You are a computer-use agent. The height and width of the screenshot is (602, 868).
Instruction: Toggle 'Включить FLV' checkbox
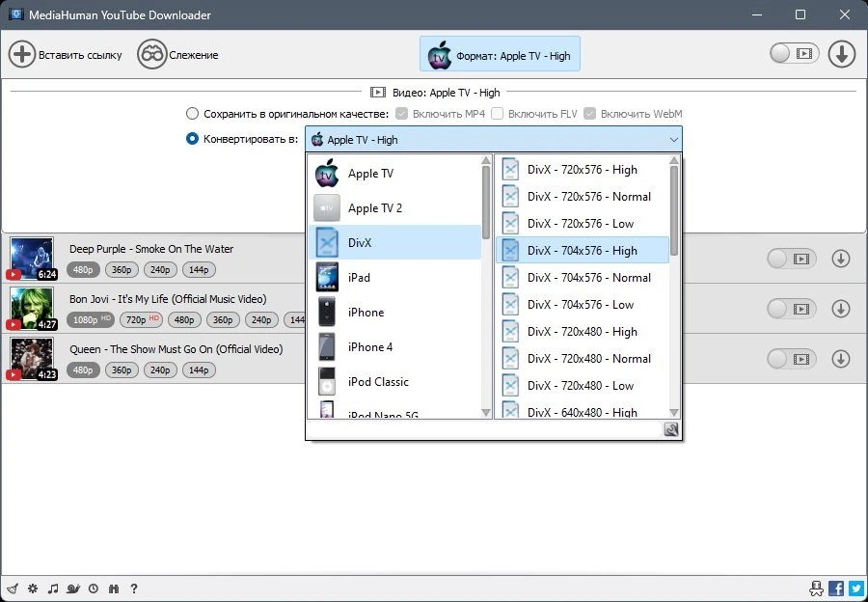point(497,114)
